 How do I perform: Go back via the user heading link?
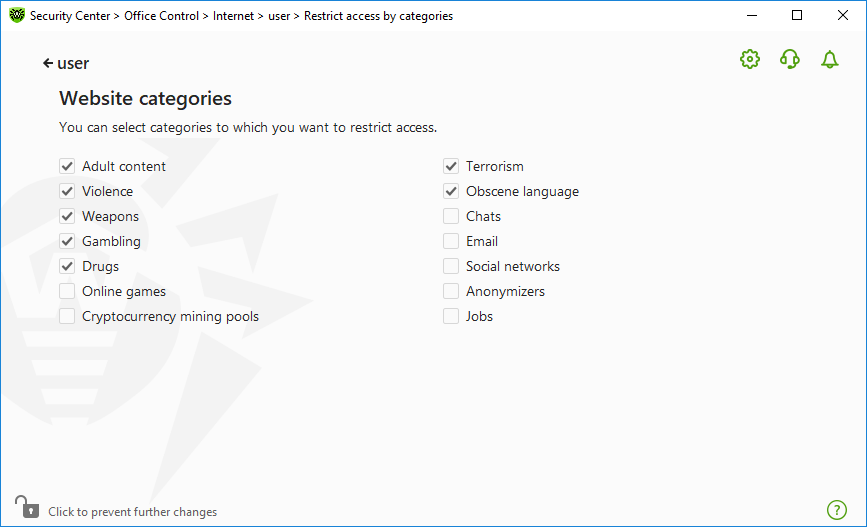73,64
